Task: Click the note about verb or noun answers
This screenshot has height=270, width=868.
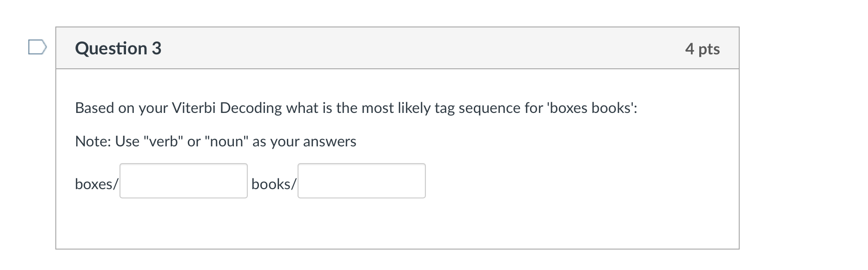Action: tap(215, 141)
